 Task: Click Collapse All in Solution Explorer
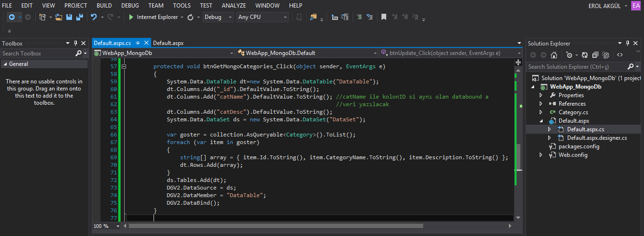click(595, 55)
